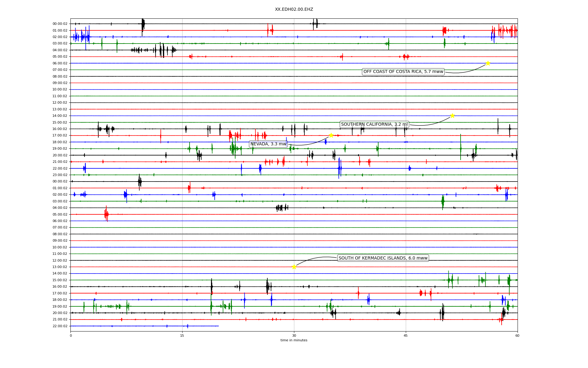Click the 13:00:02 label on the Kermadec trace
This screenshot has height=368, width=588.
[60, 267]
